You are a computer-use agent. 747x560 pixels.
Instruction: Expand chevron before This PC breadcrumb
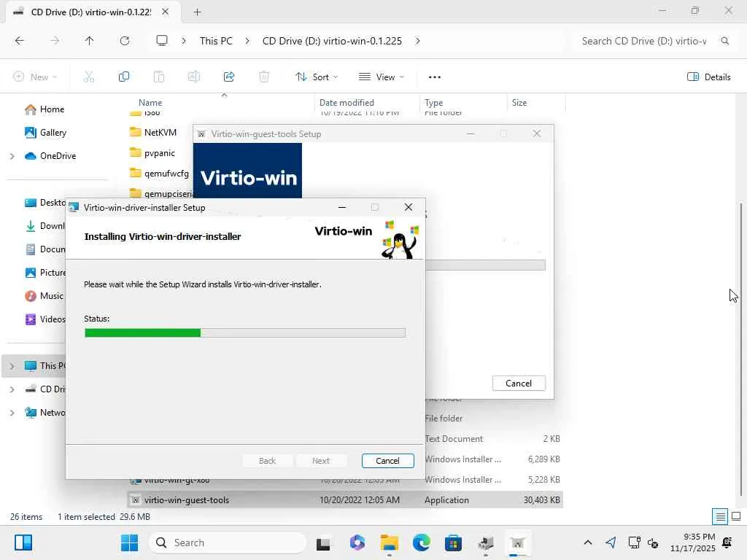(x=184, y=41)
